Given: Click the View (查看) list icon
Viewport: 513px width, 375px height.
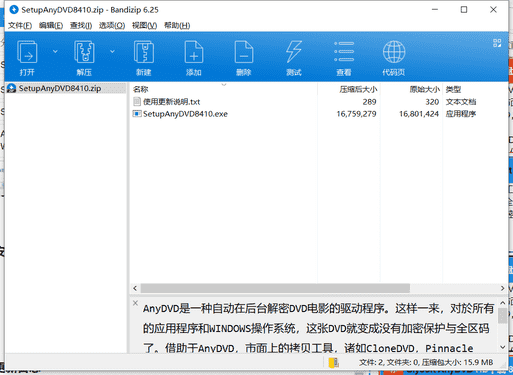Looking at the screenshot, I should point(344,52).
